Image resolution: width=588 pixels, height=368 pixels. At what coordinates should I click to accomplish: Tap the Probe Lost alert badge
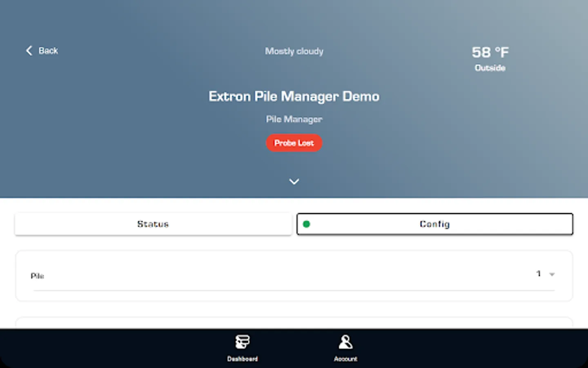click(294, 143)
